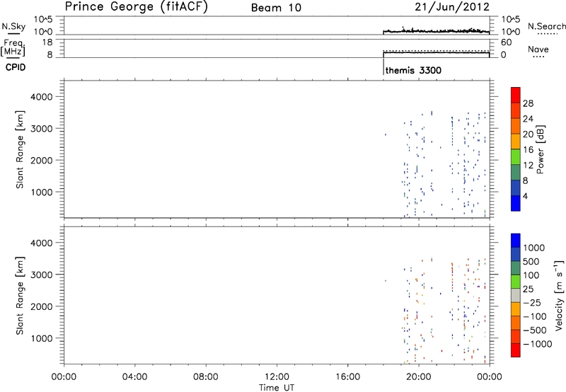Click Velocity colorbar segment between 500 and 1000

(516, 255)
